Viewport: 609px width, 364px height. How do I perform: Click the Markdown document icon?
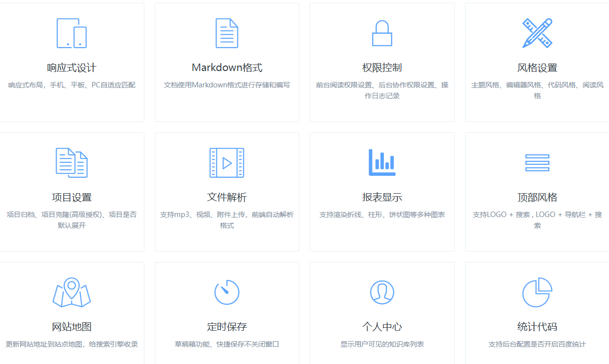pos(227,33)
